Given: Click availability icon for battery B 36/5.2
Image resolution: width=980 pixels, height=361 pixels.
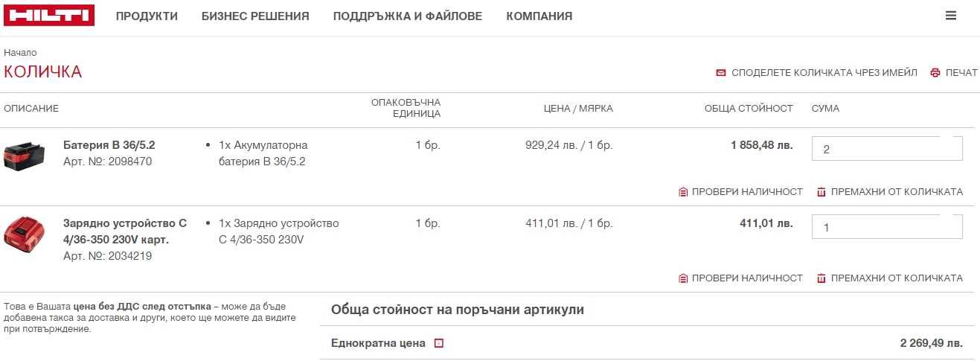Looking at the screenshot, I should coord(683,192).
